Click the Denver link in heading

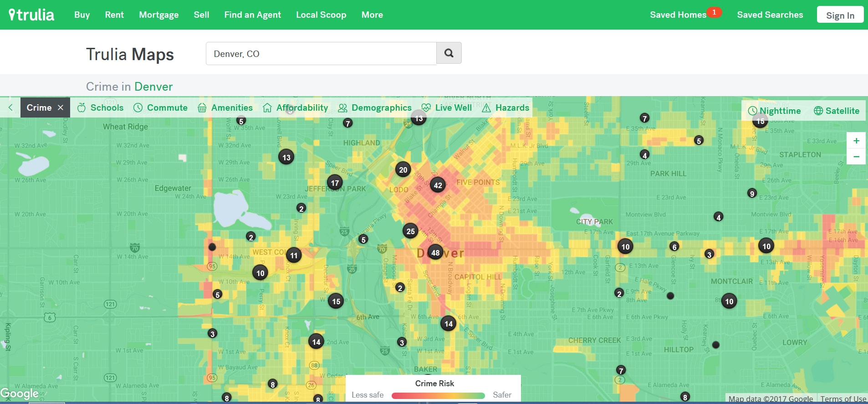pos(153,87)
